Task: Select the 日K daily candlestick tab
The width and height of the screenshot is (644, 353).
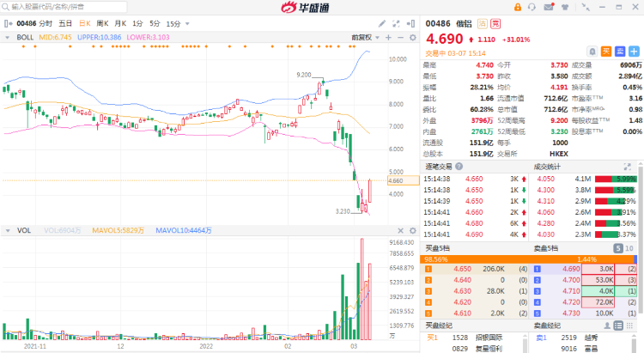Action: pos(85,24)
